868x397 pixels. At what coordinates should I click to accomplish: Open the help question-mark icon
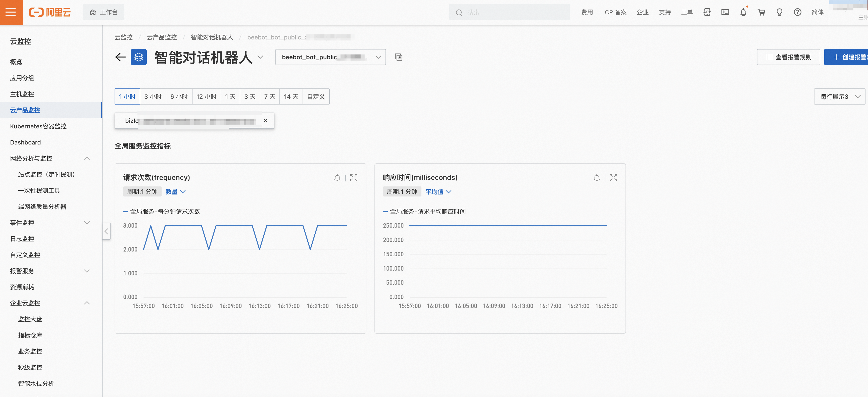point(797,12)
